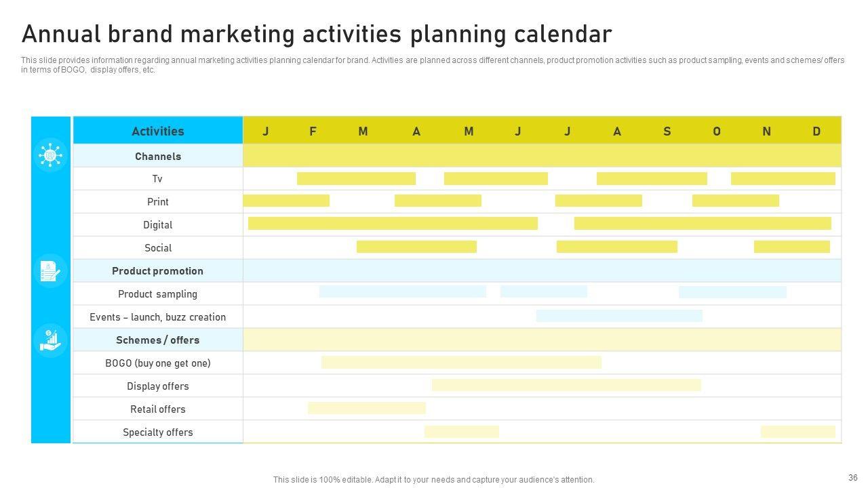Select the first Print bar starting in January
The height and width of the screenshot is (488, 868).
click(286, 201)
